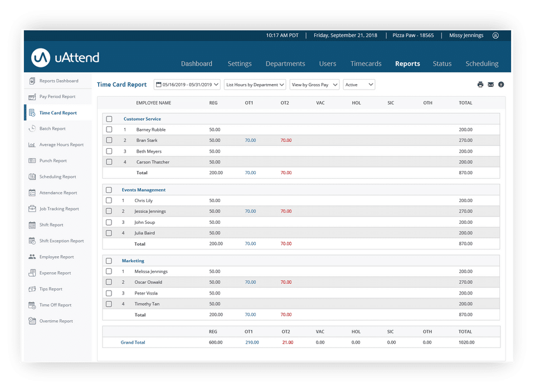Click the Expense Report icon

pyautogui.click(x=32, y=273)
